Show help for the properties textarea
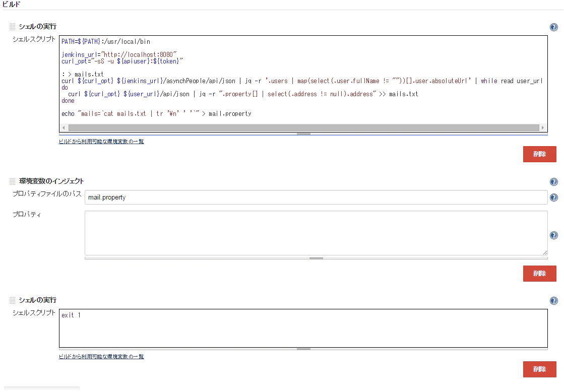 (554, 235)
